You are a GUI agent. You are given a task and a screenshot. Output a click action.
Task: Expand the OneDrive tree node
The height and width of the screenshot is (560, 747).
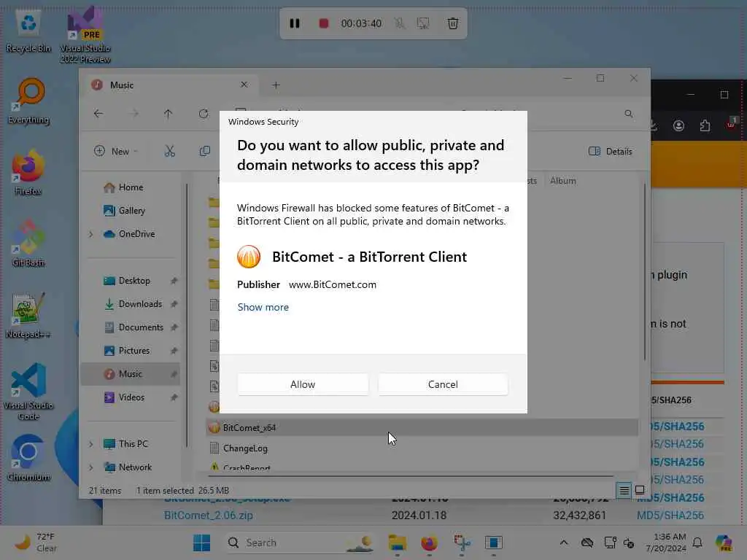[x=90, y=234]
